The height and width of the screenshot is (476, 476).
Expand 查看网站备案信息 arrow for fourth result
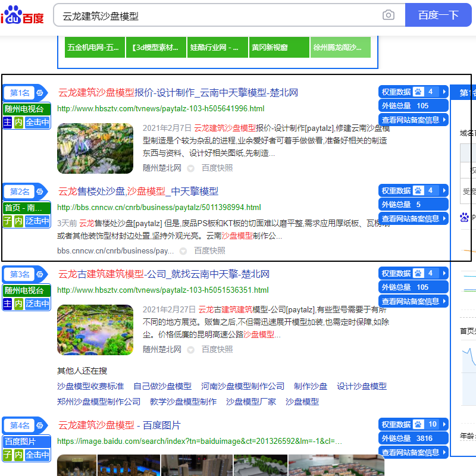(x=444, y=452)
